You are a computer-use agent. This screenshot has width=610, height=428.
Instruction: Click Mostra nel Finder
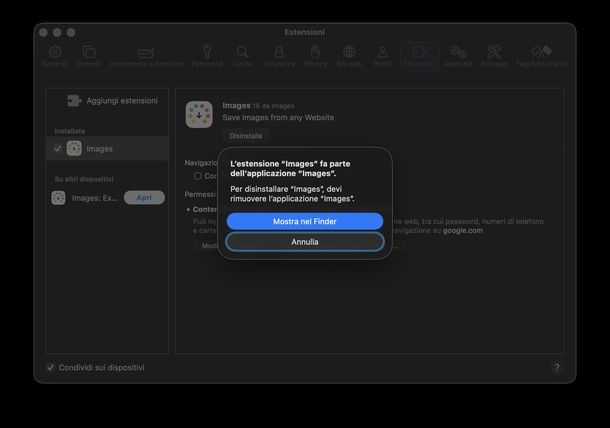click(x=305, y=221)
